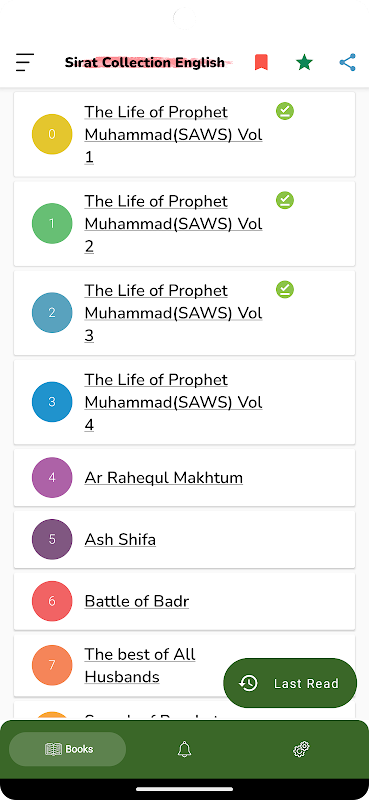Image resolution: width=369 pixels, height=800 pixels.
Task: Open the settings gear tab
Action: [301, 749]
